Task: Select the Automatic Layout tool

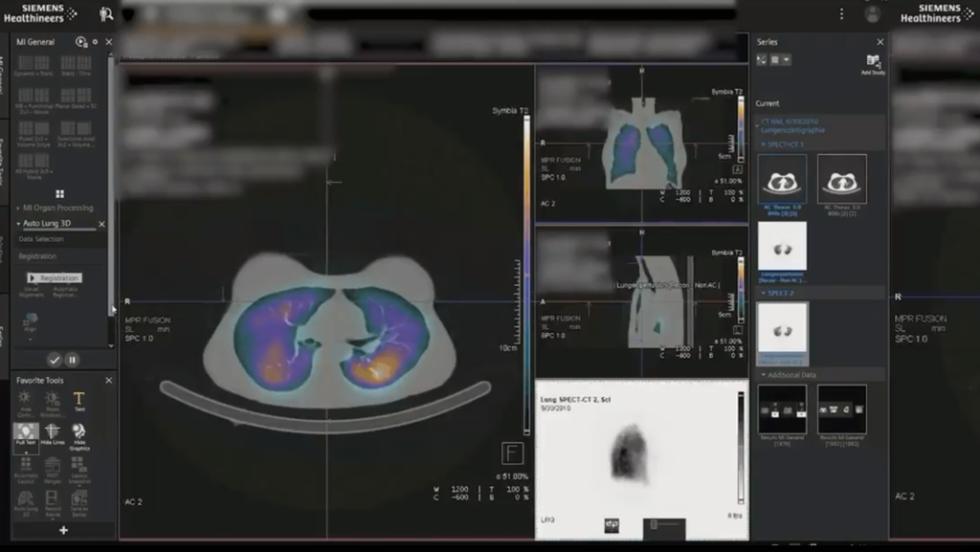Action: 27,469
